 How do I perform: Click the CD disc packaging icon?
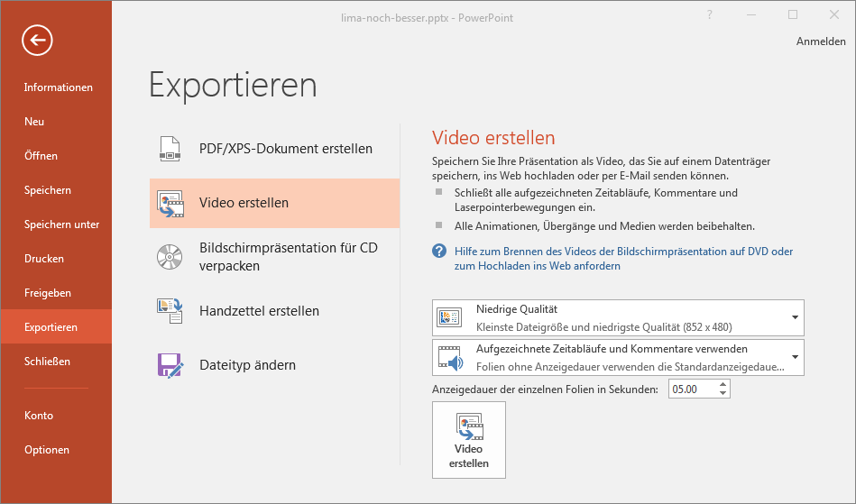[170, 257]
